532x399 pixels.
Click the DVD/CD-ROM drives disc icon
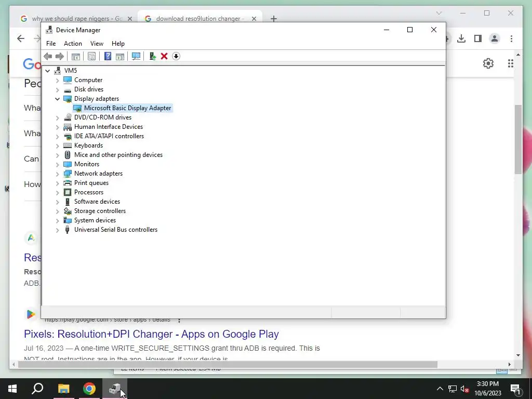pyautogui.click(x=68, y=117)
